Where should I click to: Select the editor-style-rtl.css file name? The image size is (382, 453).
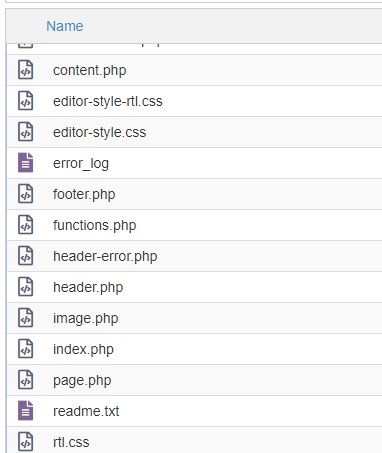click(x=108, y=101)
